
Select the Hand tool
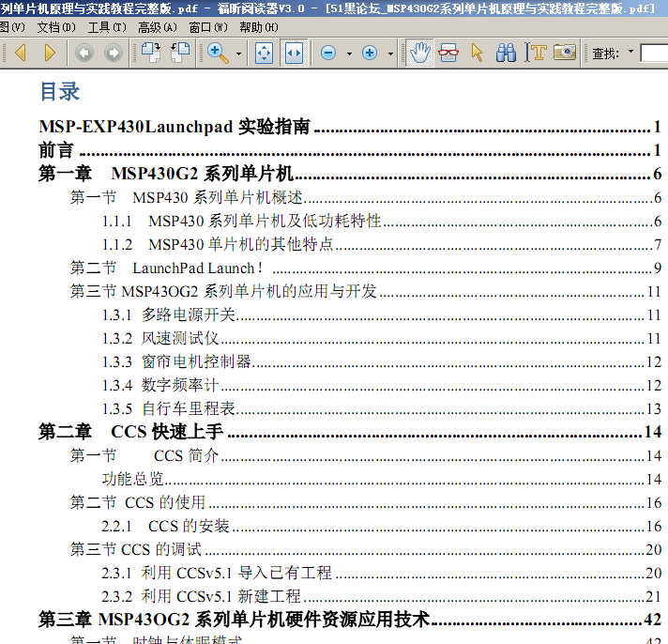tap(419, 53)
